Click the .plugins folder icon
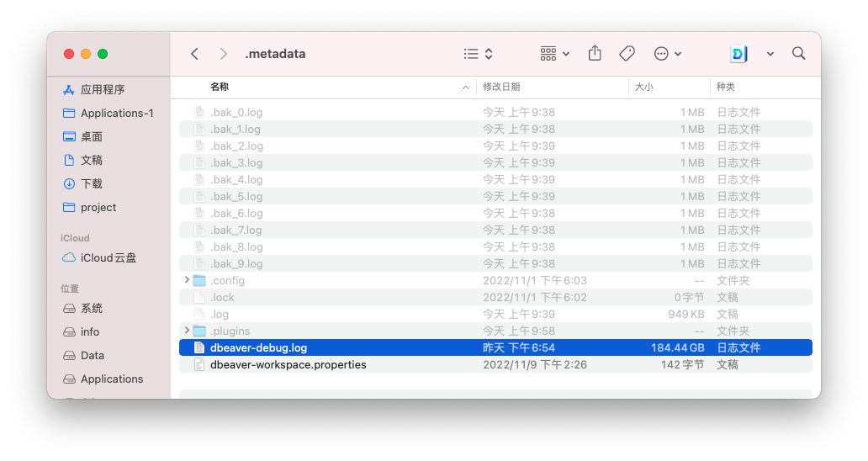 tap(199, 331)
